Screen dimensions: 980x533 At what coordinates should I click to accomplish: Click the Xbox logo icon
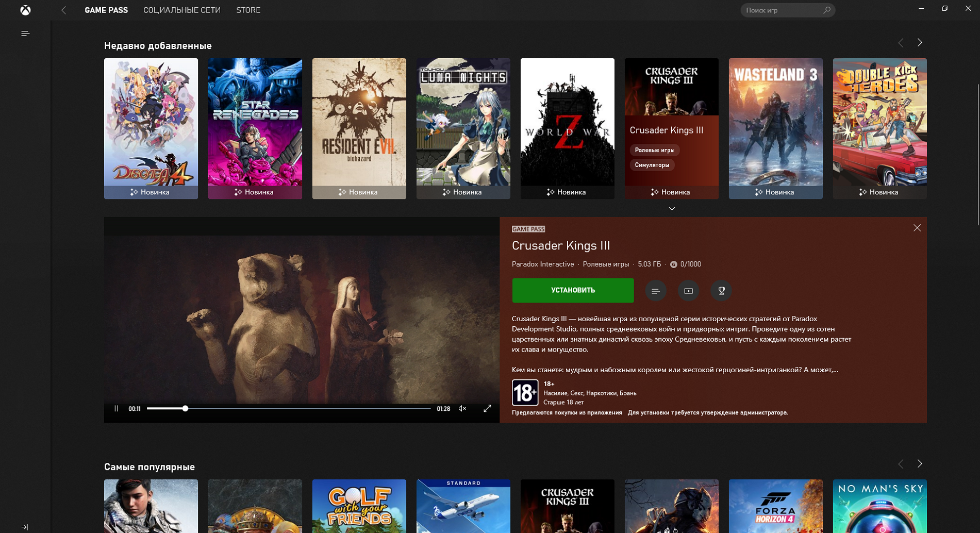(25, 10)
